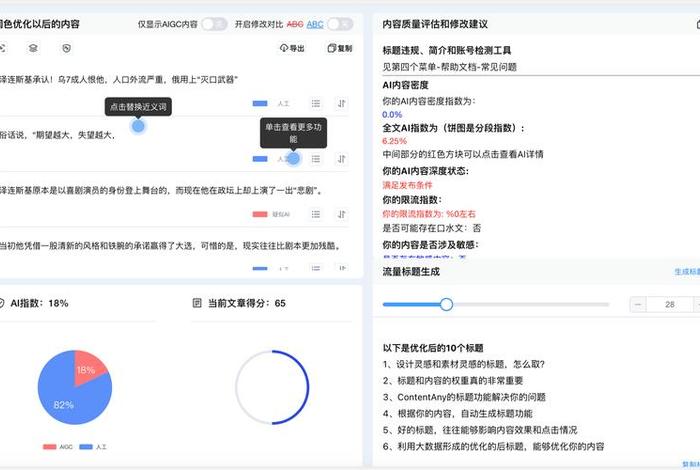Click the circular article score ring

[x=272, y=387]
